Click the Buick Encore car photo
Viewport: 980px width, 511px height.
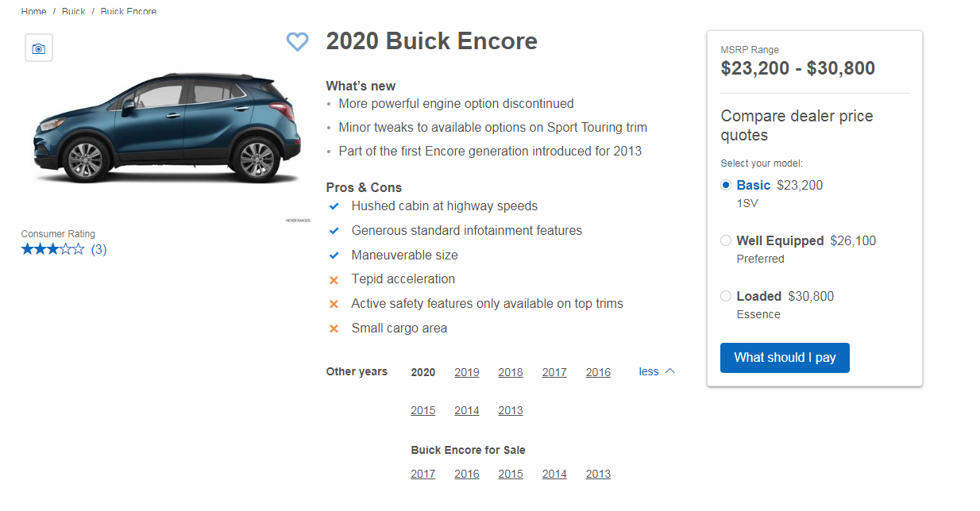167,127
